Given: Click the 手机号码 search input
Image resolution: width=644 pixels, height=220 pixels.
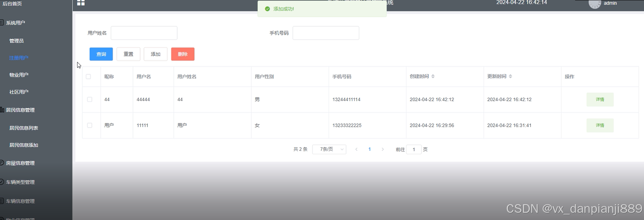Looking at the screenshot, I should (x=326, y=33).
